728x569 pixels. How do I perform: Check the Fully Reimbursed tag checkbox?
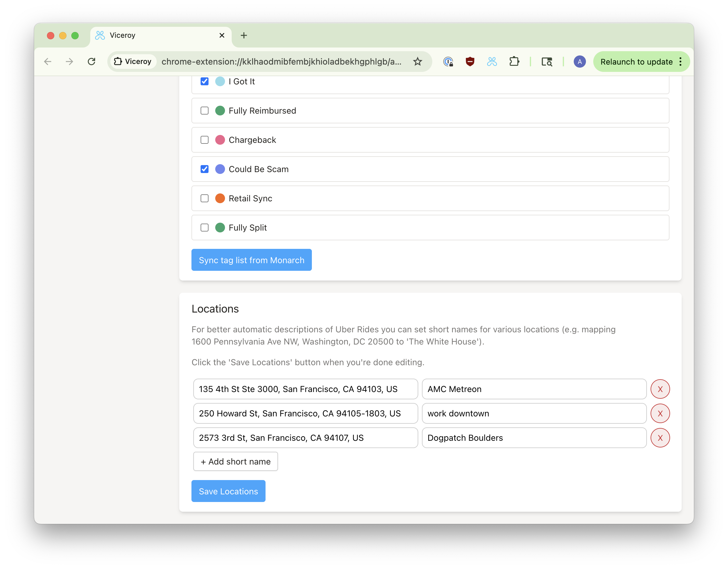pos(204,111)
